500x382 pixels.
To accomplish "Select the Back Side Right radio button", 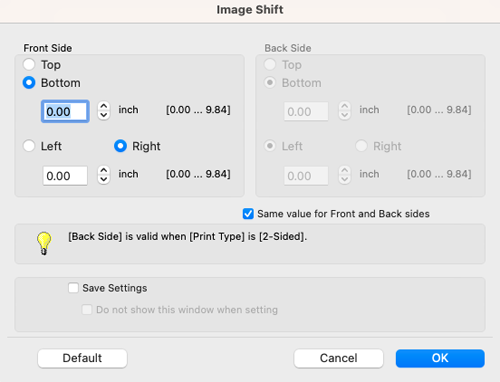I will coord(361,146).
